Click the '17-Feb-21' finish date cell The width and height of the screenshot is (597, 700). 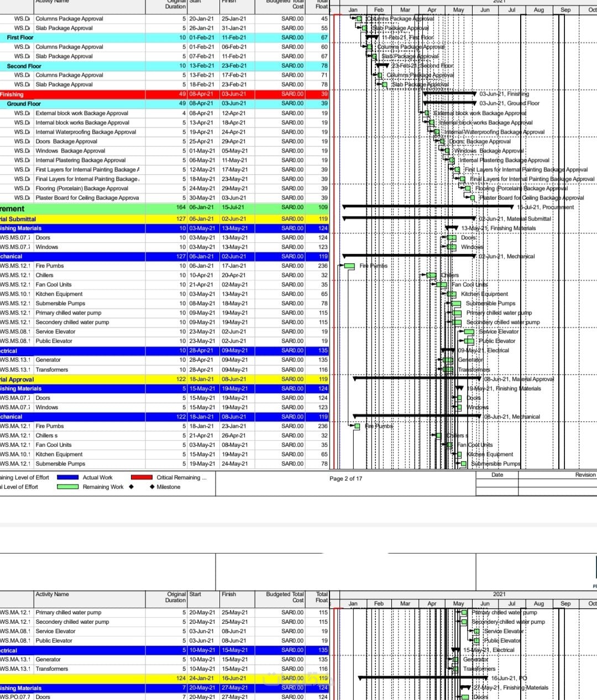[234, 75]
